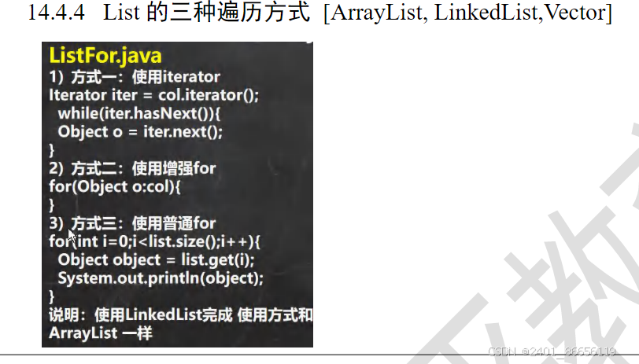Click the 'Object object = list.get(i);' line
639x364 pixels.
156,259
